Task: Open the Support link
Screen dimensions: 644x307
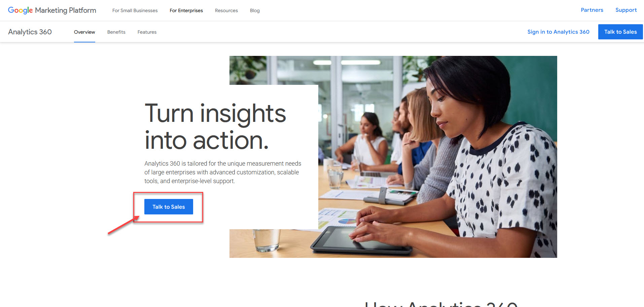Action: pos(626,10)
